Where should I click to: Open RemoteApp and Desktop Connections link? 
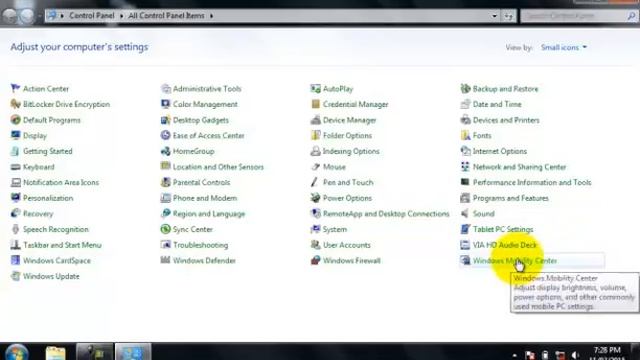[386, 213]
